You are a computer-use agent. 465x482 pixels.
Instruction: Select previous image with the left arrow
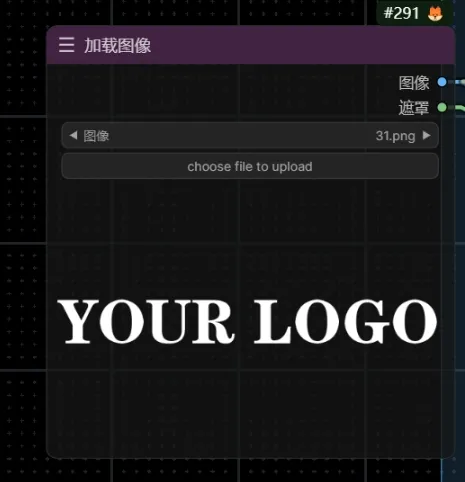[73, 135]
